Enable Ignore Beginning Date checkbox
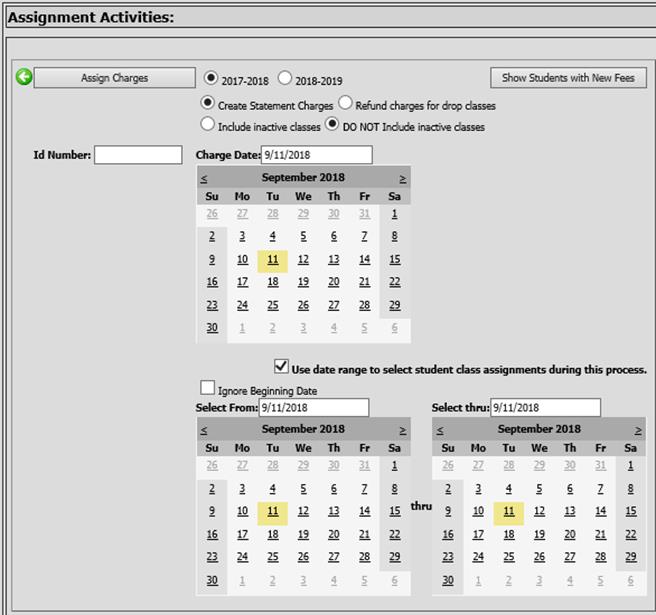The width and height of the screenshot is (656, 615). coord(207,388)
